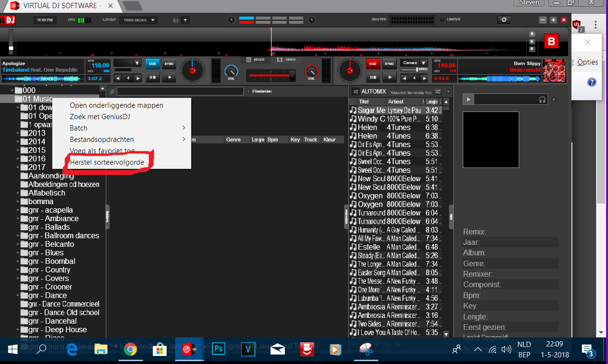Expand the 2013 folder

(18, 133)
